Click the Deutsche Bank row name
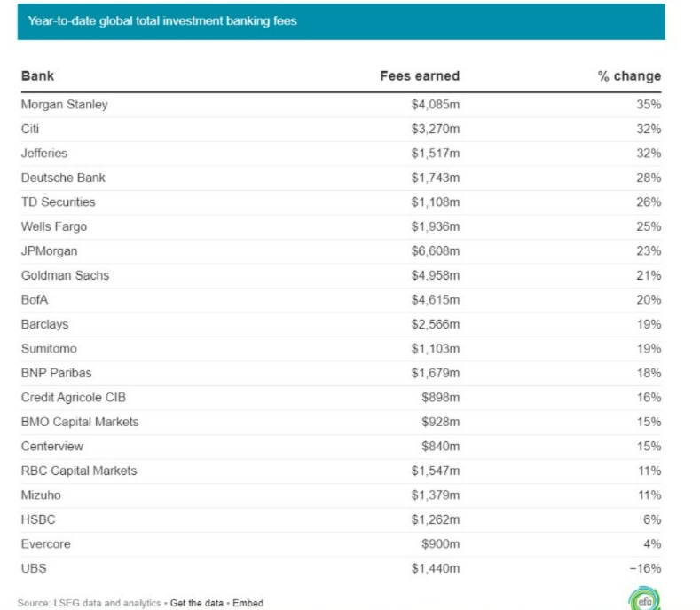Screen dimensions: 700x610 (63, 178)
